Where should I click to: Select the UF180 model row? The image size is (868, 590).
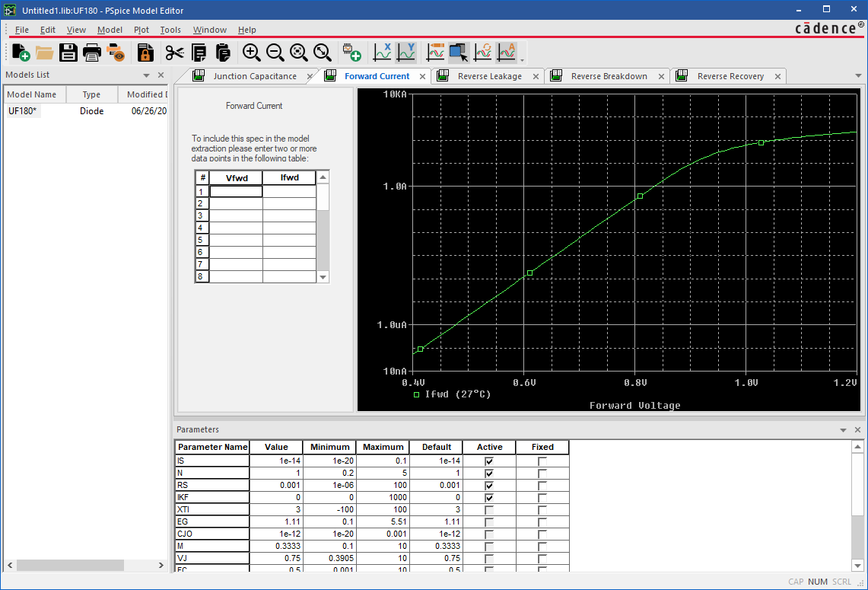[85, 111]
